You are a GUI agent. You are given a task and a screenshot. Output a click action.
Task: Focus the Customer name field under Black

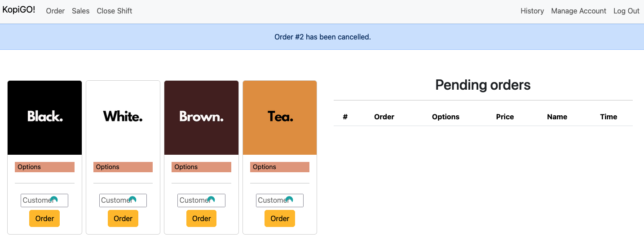(x=36, y=200)
